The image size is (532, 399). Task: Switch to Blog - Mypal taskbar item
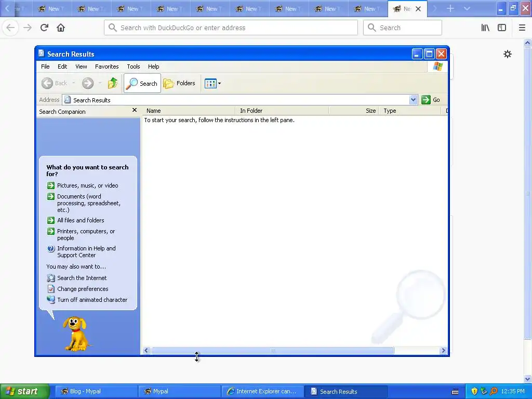tap(96, 391)
